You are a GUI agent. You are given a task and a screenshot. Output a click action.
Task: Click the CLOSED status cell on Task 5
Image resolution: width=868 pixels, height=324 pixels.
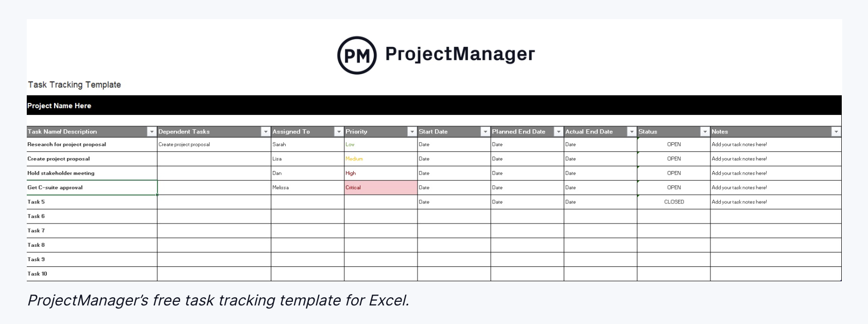(x=674, y=202)
